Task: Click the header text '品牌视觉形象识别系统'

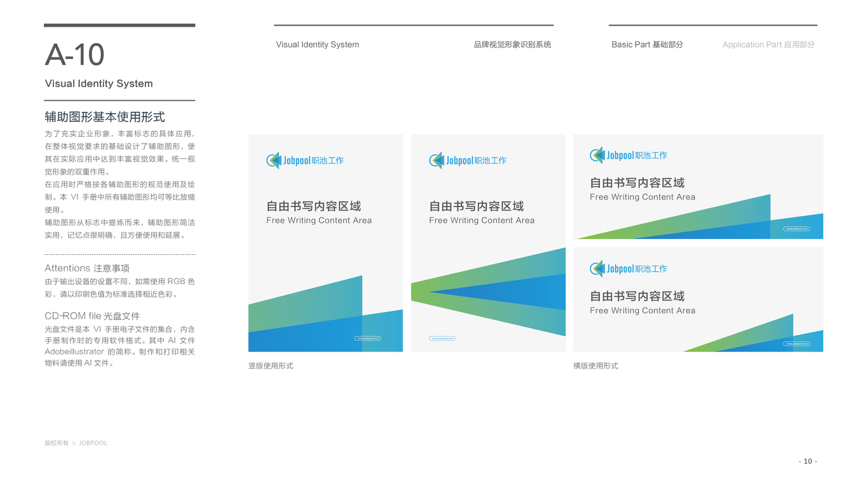Action: [x=512, y=44]
